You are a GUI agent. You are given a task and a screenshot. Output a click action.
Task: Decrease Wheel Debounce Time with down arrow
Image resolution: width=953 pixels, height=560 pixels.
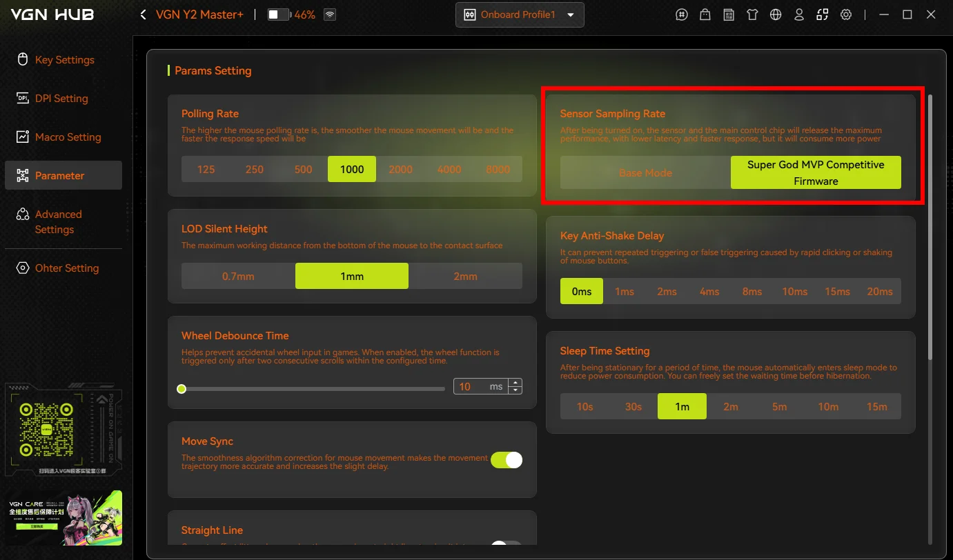[515, 390]
